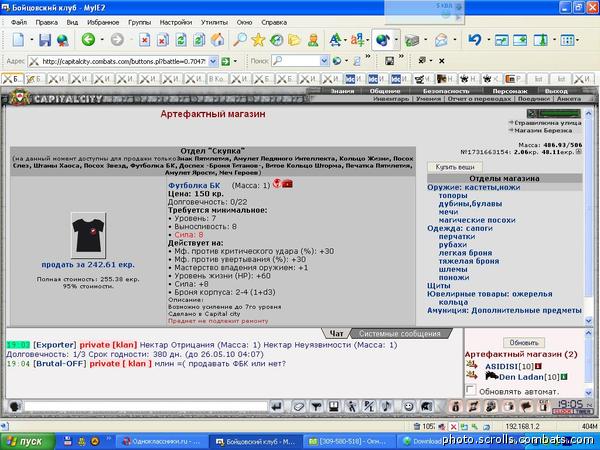Go back with the green arrow
This screenshot has height=450, width=600.
click(88, 39)
